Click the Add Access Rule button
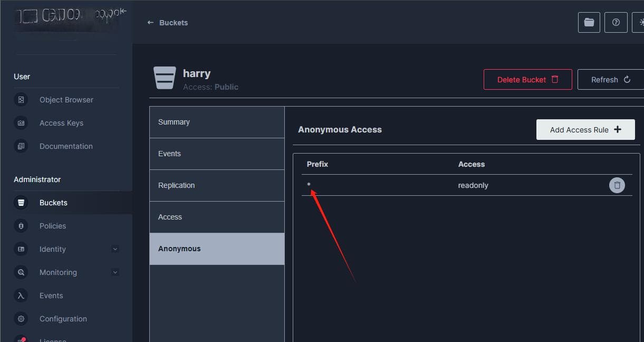This screenshot has height=342, width=644. tap(585, 130)
